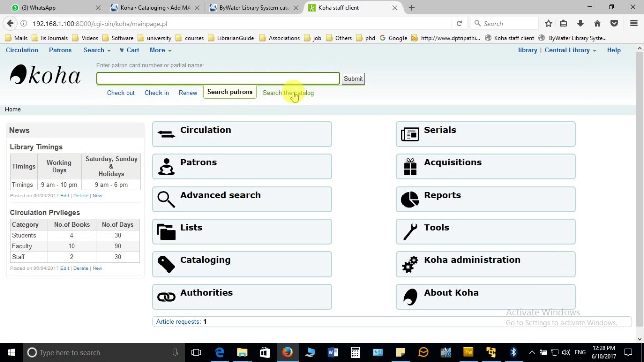The width and height of the screenshot is (644, 362).
Task: Launch Microsoft Edge from the taskbar
Action: (220, 352)
